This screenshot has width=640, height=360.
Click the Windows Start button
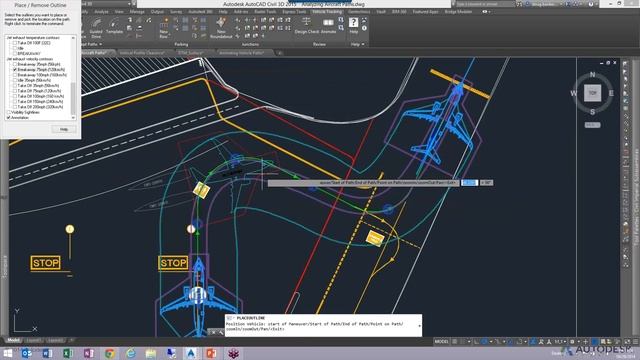pyautogui.click(x=8, y=353)
